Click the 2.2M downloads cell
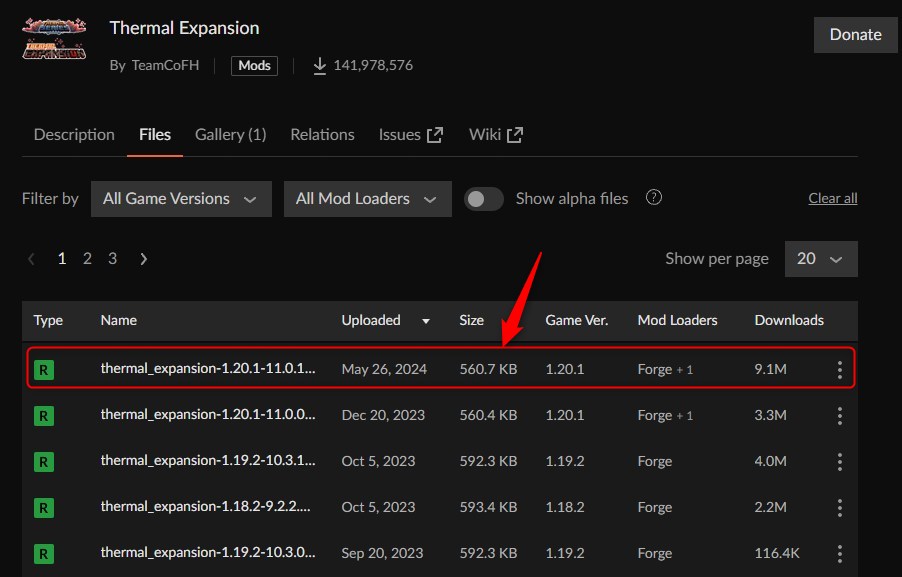Image resolution: width=902 pixels, height=577 pixels. [770, 507]
